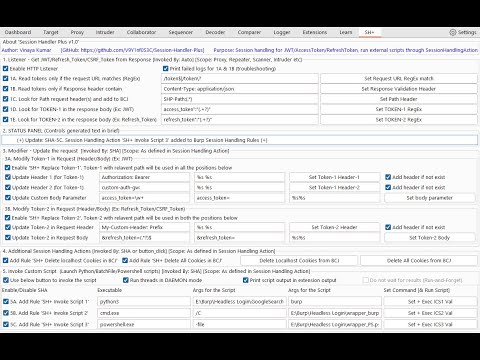Toggle Print script output in extension output
Screen dimensions: 480x360
tap(246, 280)
